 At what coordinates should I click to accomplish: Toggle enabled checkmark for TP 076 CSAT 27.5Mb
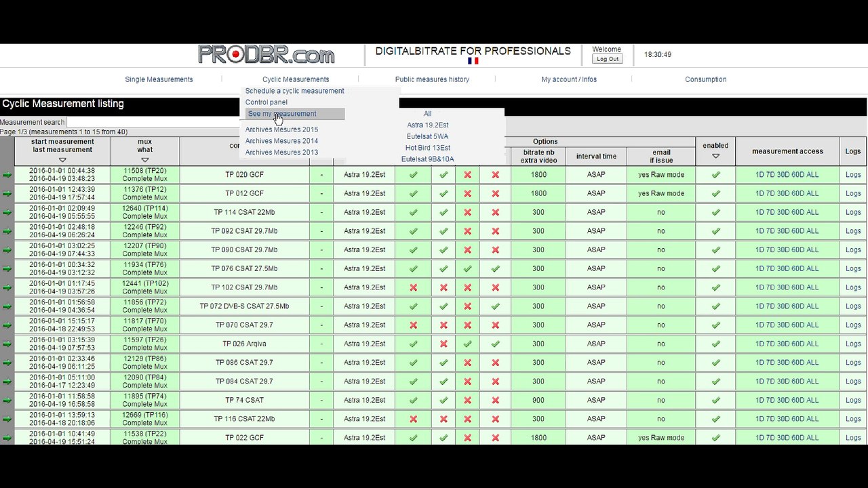pyautogui.click(x=715, y=269)
